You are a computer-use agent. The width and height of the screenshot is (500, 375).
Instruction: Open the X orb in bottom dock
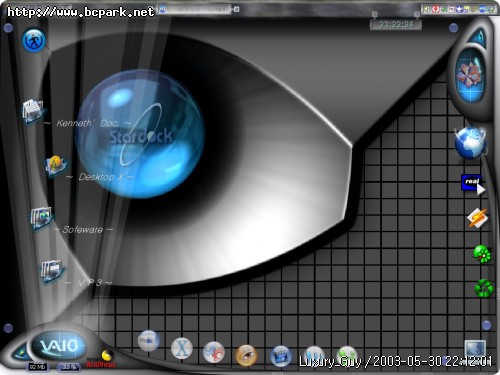[182, 349]
